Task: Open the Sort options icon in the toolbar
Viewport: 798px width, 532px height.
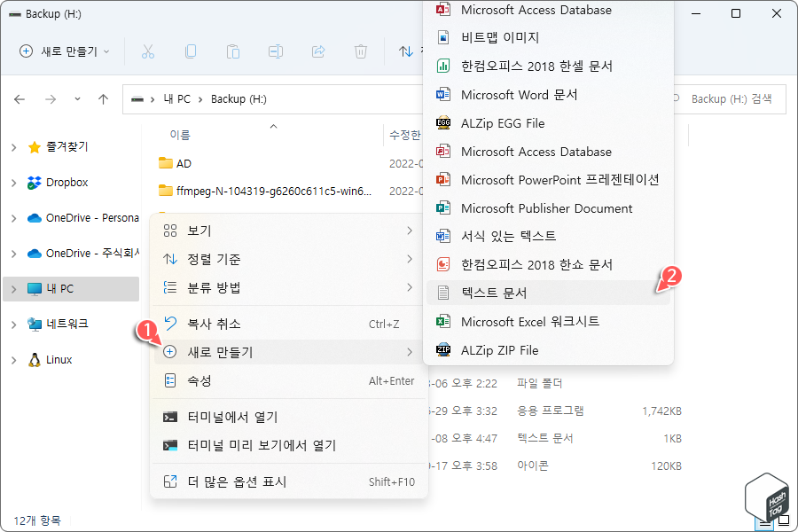Action: (403, 52)
